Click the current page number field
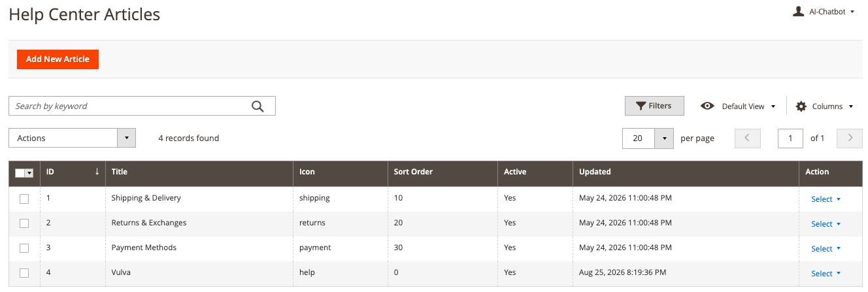The height and width of the screenshot is (292, 868). tap(790, 138)
